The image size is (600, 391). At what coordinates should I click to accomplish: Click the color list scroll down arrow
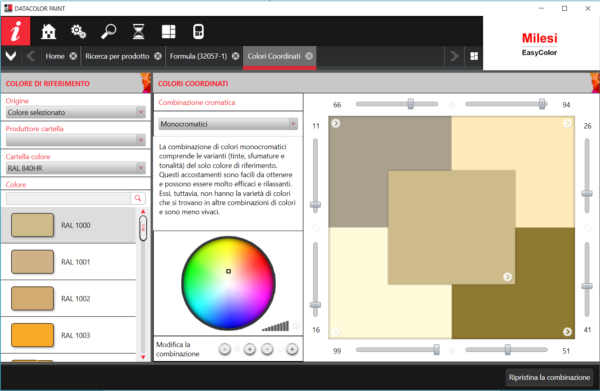click(143, 357)
